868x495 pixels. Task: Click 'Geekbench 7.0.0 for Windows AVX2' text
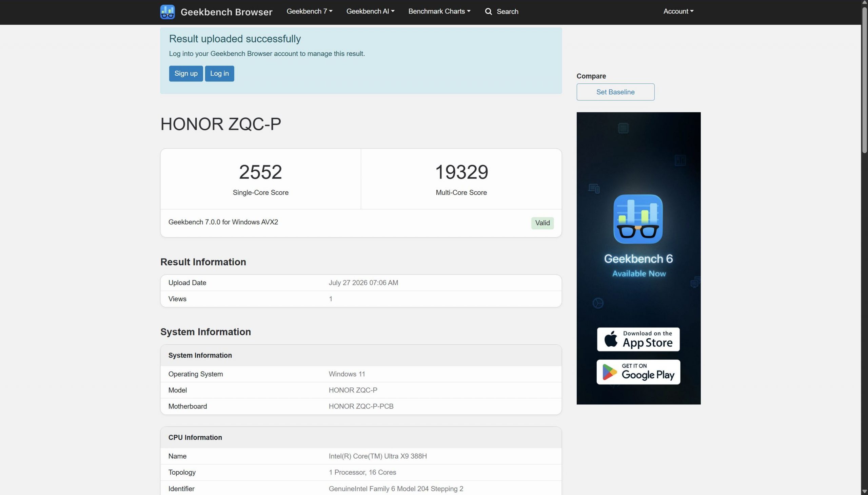pyautogui.click(x=223, y=222)
